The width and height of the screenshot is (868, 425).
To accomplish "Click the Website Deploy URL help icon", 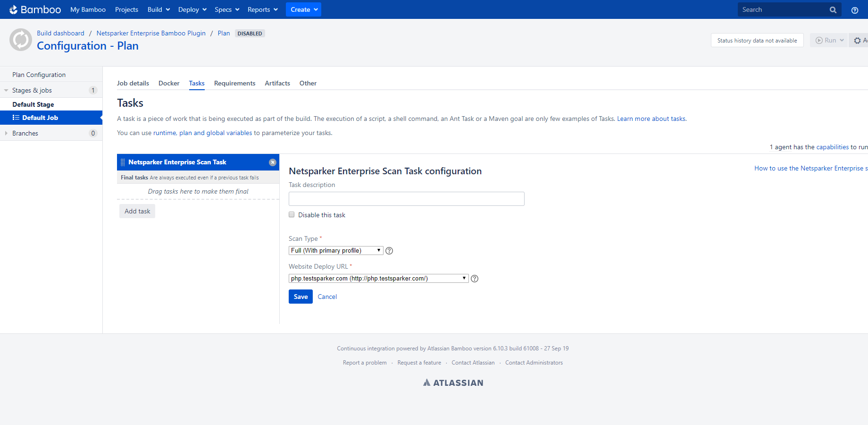I will [x=475, y=279].
